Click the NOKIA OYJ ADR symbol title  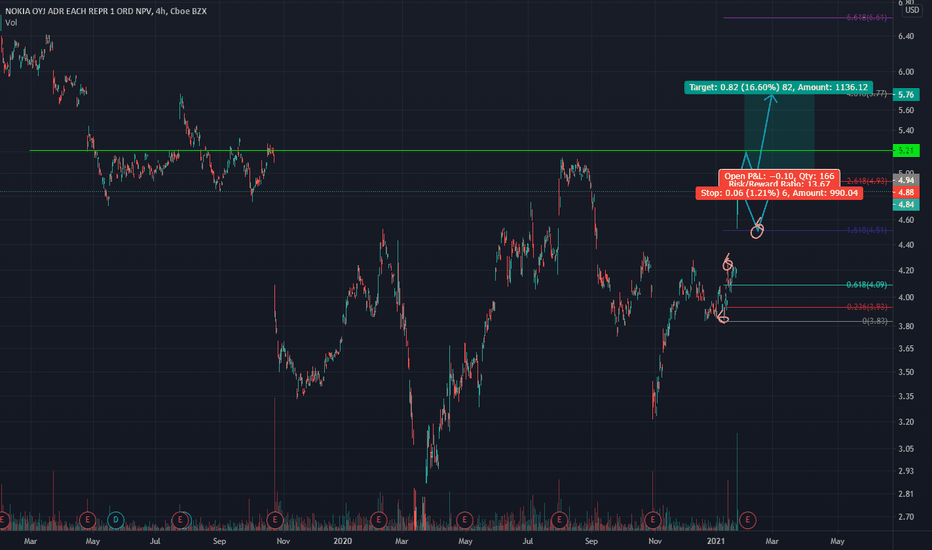pyautogui.click(x=106, y=11)
